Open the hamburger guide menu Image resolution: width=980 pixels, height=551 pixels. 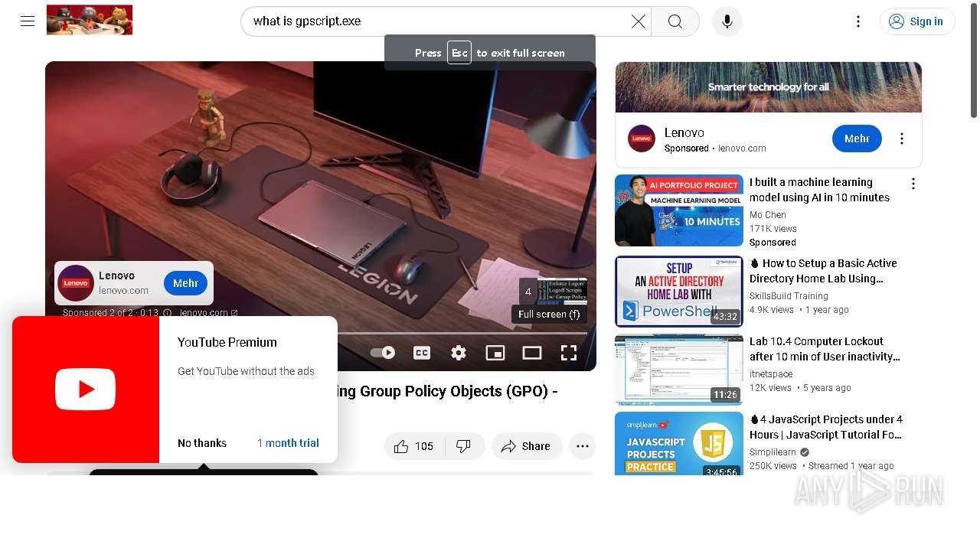pyautogui.click(x=28, y=21)
